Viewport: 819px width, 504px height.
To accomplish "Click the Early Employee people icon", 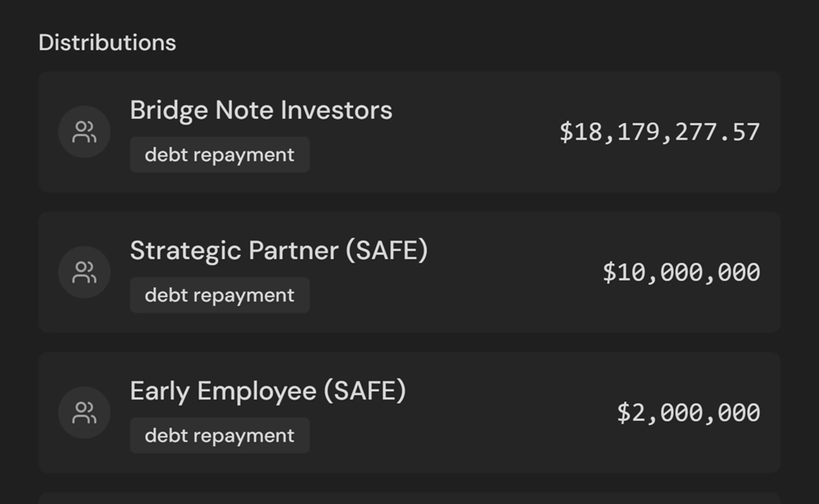I will 84,412.
